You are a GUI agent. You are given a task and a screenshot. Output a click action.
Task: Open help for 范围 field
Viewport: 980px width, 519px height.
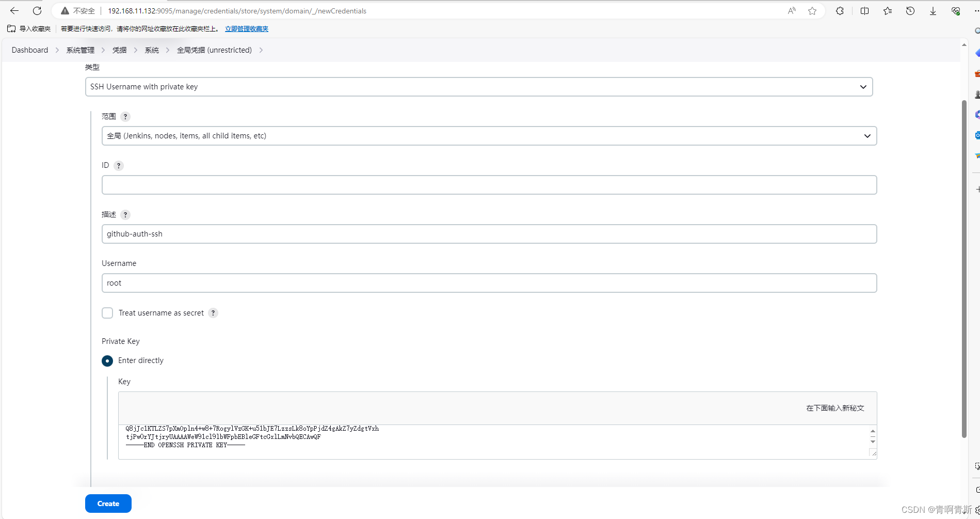pos(125,117)
